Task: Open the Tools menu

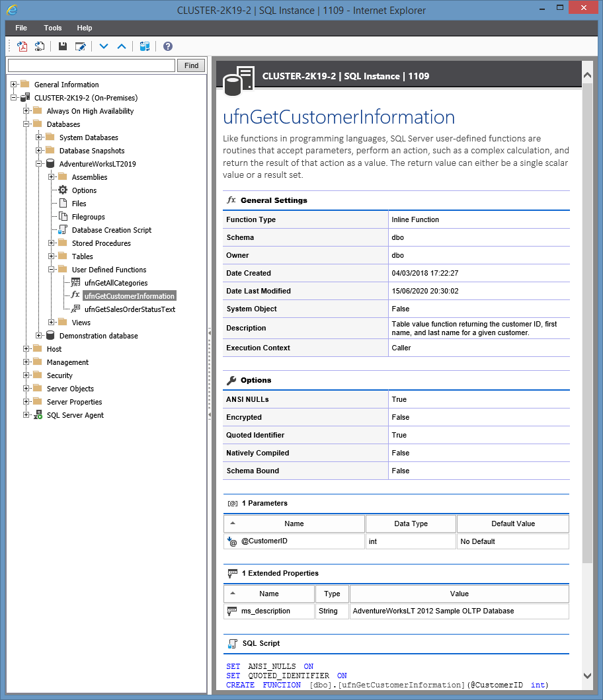Action: 53,28
